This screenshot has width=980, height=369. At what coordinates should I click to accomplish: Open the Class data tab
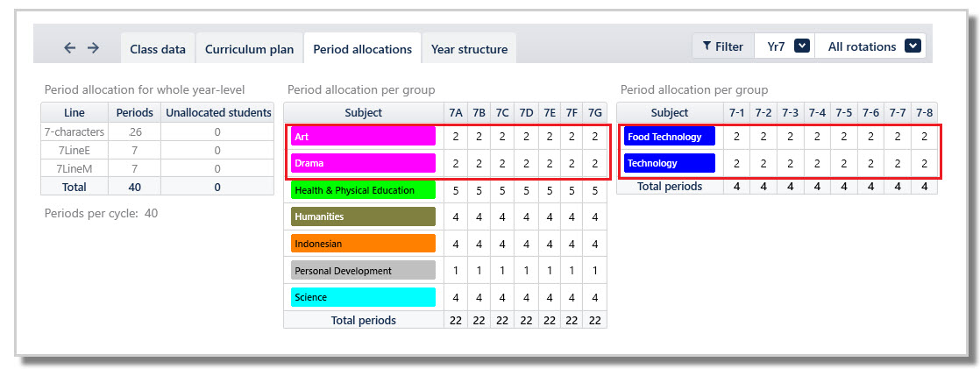coord(158,49)
